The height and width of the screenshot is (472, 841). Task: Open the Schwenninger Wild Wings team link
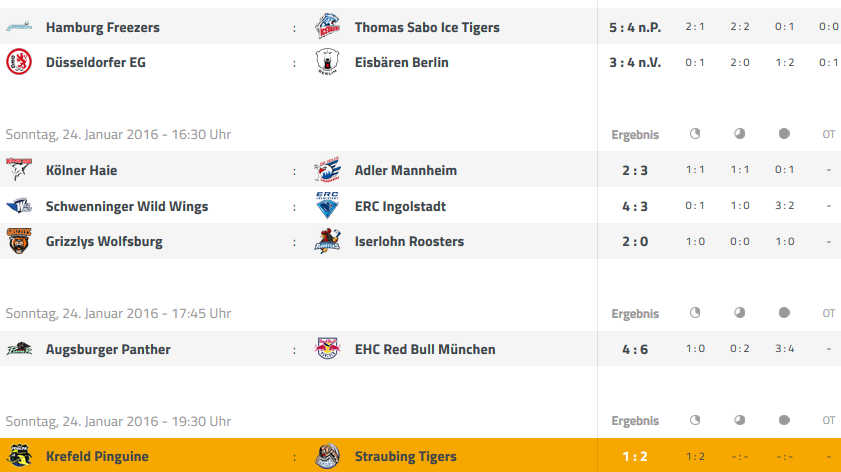[127, 206]
